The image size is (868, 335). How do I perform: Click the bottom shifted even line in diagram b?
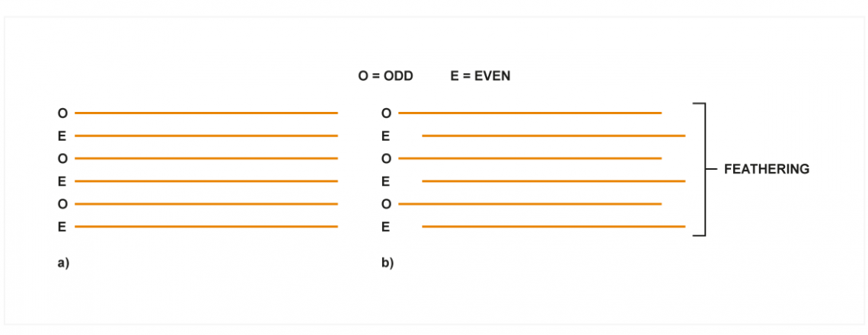pos(554,226)
